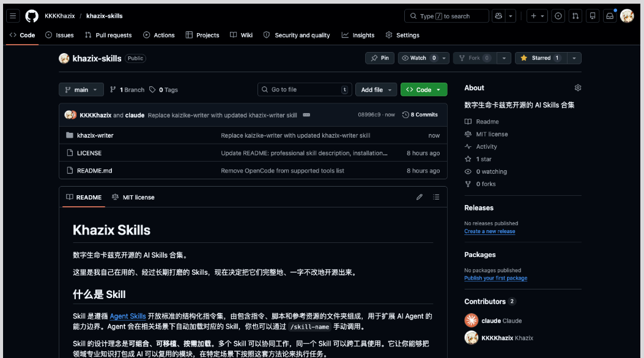
Task: Open 'Remove OpenCode from supported tools list' commit
Action: [x=283, y=171]
